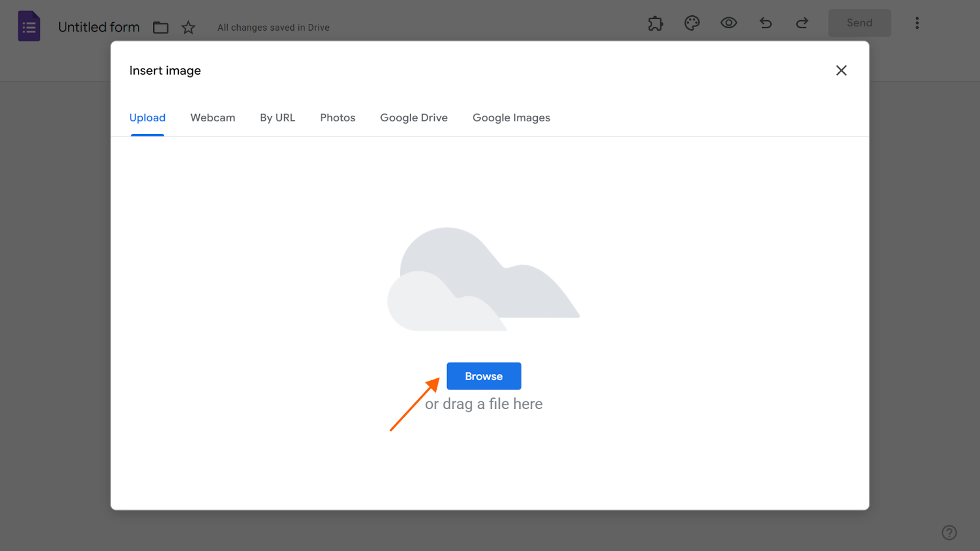
Task: Switch to the Webcam tab
Action: coord(213,118)
